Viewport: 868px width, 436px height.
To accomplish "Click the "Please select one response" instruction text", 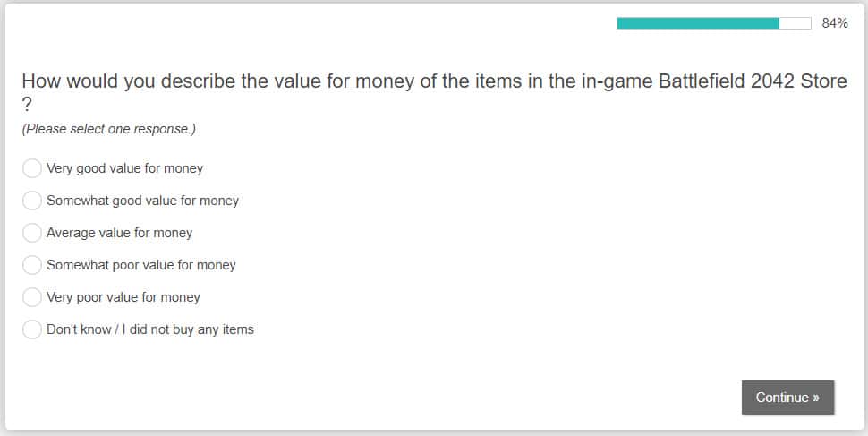I will [108, 129].
